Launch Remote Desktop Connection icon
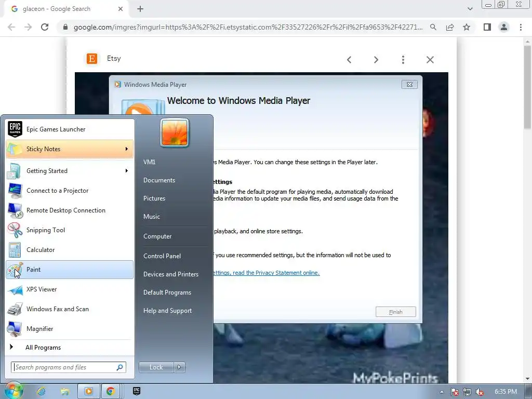 tap(15, 210)
